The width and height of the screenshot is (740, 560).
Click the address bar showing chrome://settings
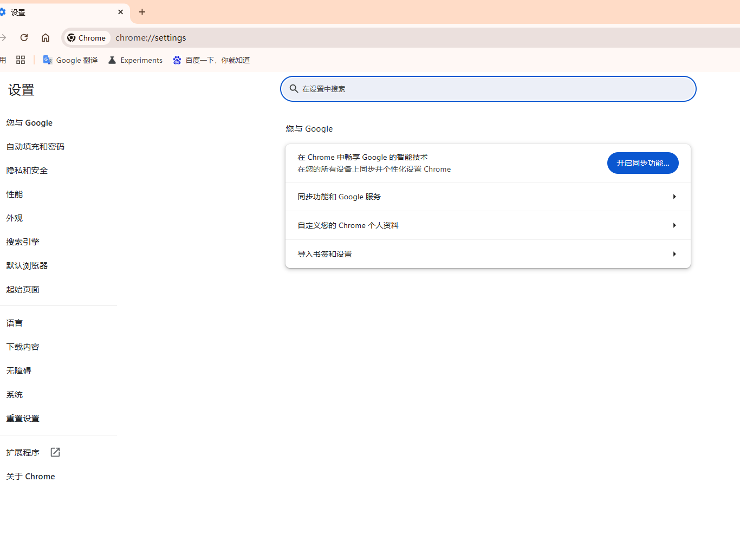pos(151,38)
